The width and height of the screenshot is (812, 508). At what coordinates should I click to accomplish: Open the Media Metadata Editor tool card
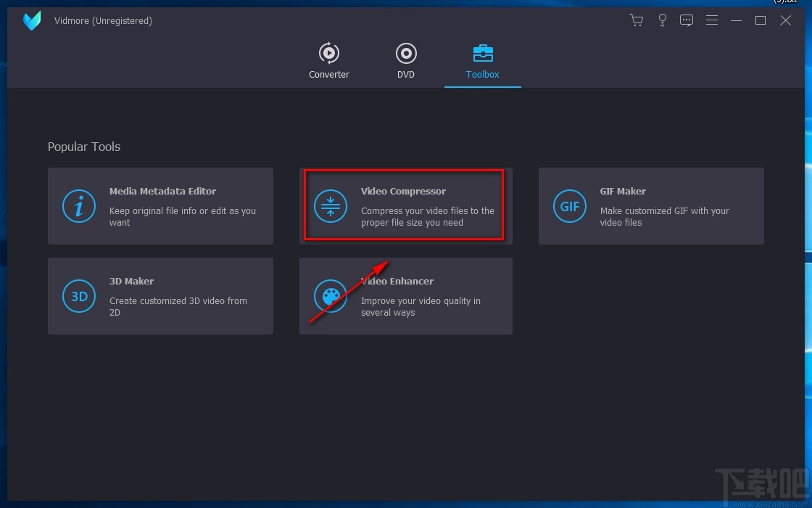click(x=160, y=206)
